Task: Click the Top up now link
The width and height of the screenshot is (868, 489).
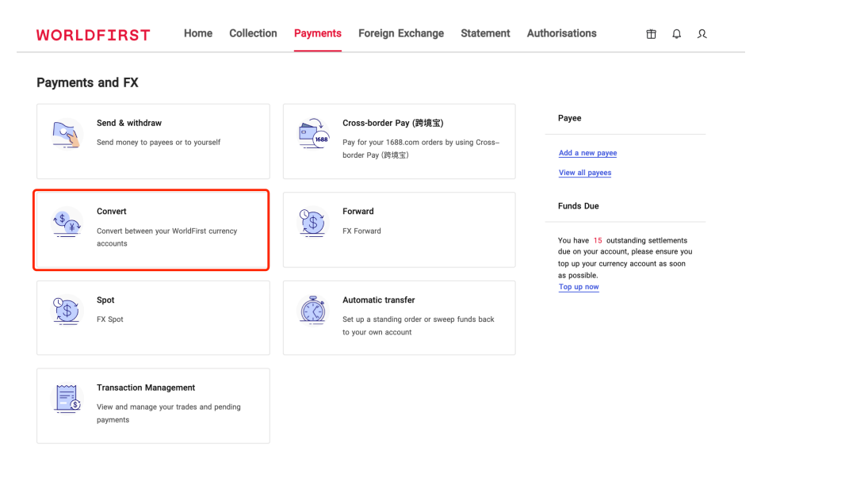Action: [x=579, y=287]
